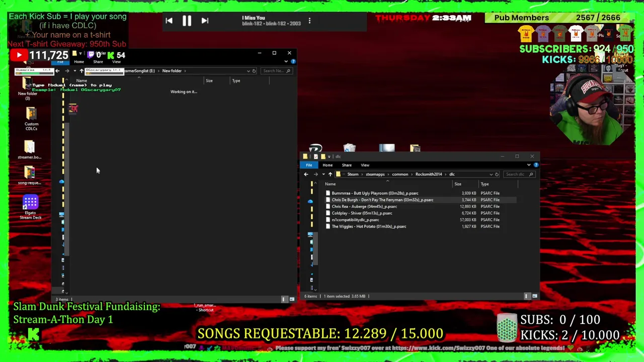Select Chris De Burgh - Don't Pay The Ferryman file
This screenshot has height=362, width=644.
point(382,200)
